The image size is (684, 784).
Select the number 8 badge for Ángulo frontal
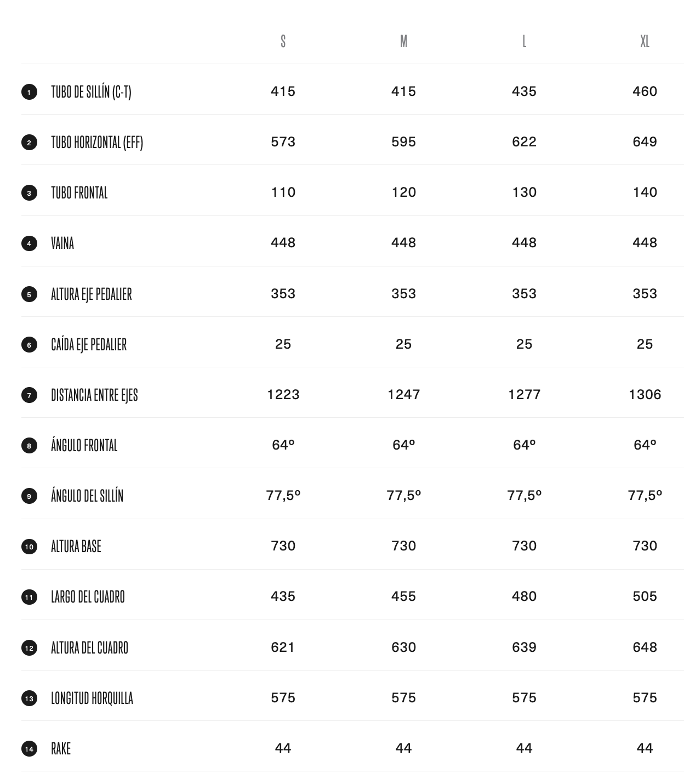pyautogui.click(x=29, y=446)
